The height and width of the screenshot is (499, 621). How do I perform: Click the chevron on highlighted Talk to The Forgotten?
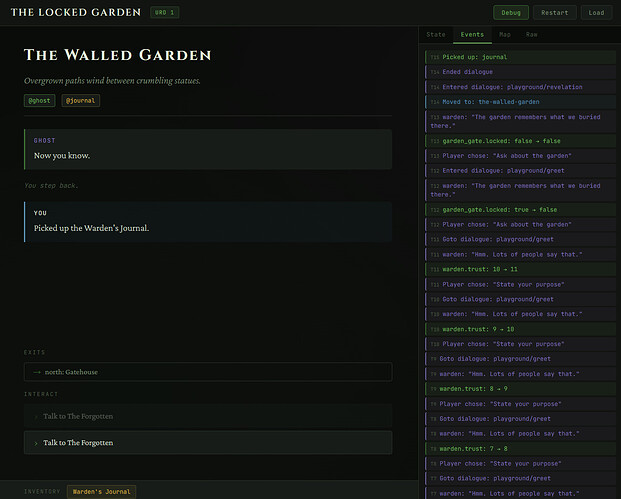point(36,442)
